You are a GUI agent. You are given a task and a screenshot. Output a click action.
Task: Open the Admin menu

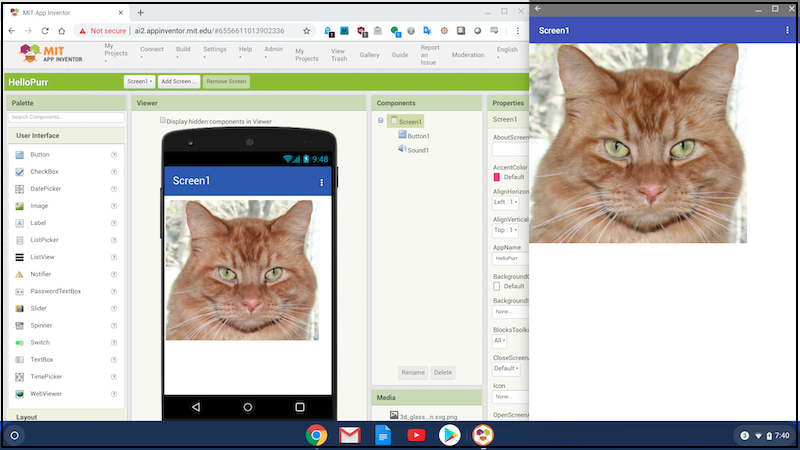pyautogui.click(x=273, y=52)
